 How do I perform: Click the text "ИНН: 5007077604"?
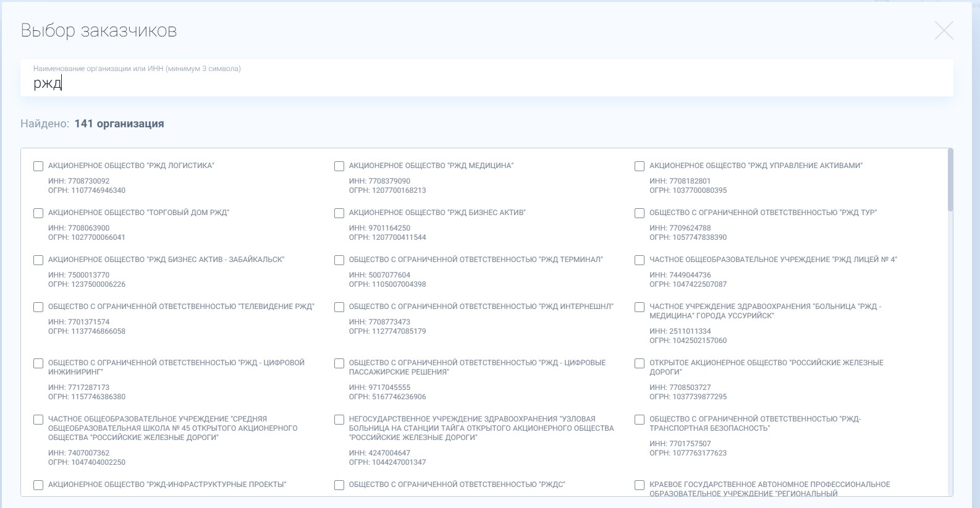tap(379, 275)
